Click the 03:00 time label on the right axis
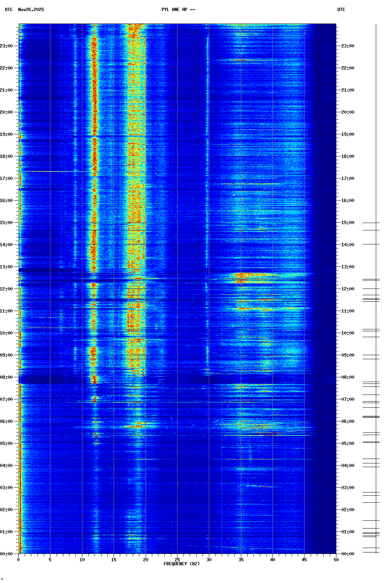 [348, 488]
